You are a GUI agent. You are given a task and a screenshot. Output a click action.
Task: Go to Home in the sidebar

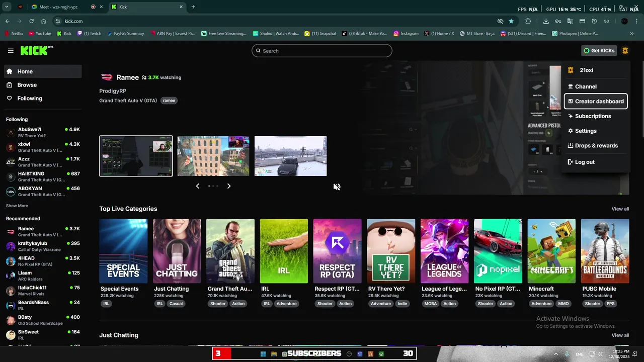[43, 71]
